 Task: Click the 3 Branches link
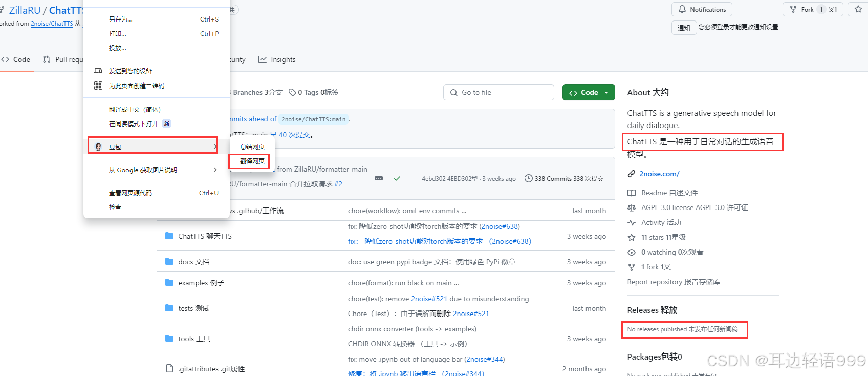click(255, 92)
